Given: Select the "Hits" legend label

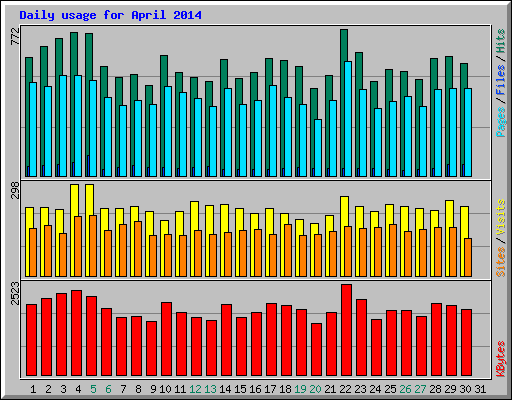Looking at the screenshot, I should (500, 41).
